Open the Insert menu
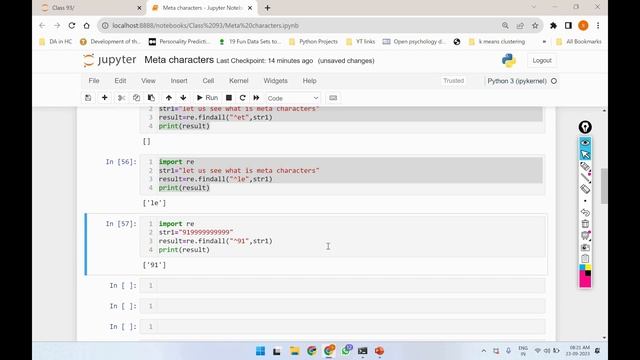This screenshot has width=640, height=360. [179, 81]
